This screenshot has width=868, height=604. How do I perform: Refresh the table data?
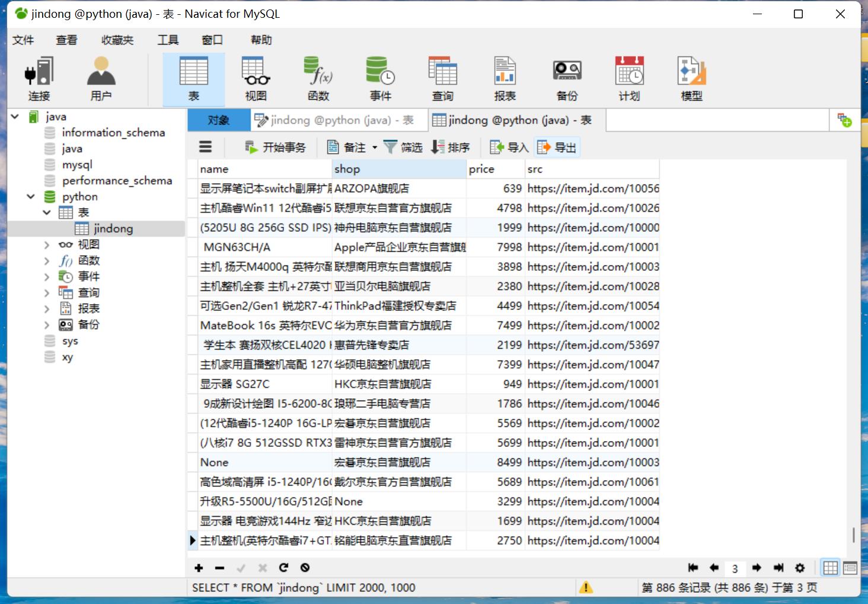(283, 568)
